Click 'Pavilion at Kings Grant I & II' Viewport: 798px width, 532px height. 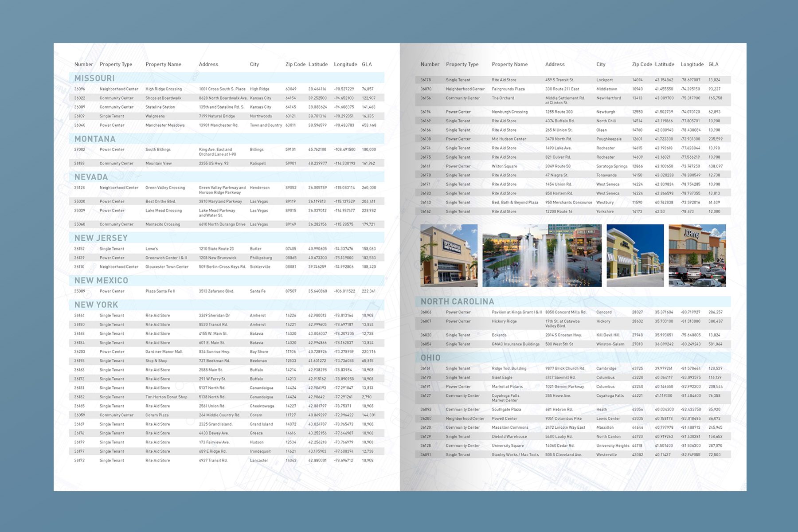[x=517, y=312]
